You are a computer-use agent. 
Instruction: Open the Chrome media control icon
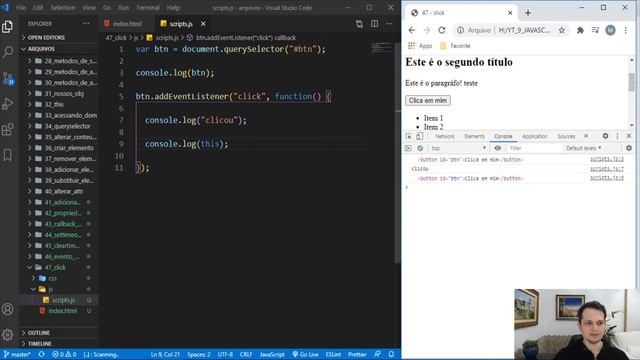(x=595, y=30)
